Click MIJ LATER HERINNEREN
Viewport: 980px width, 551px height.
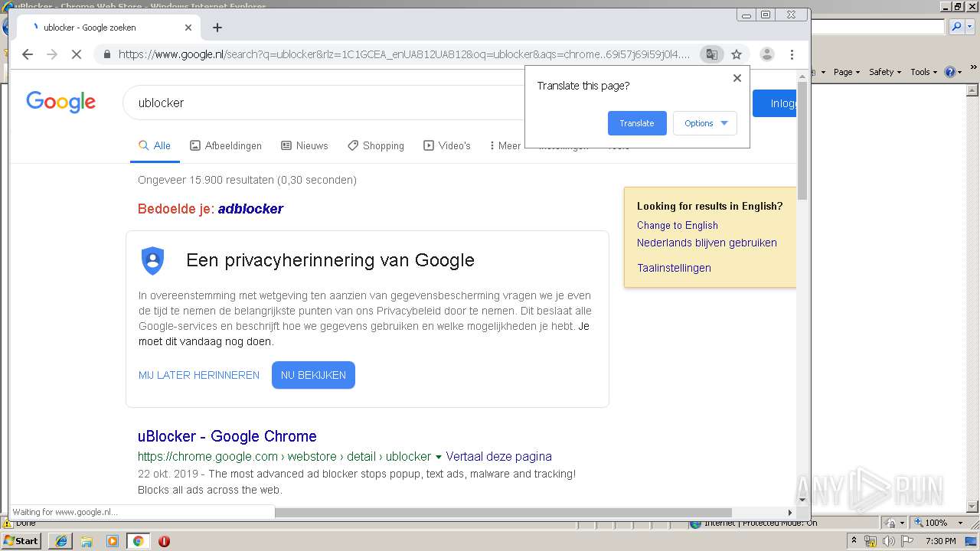coord(199,375)
